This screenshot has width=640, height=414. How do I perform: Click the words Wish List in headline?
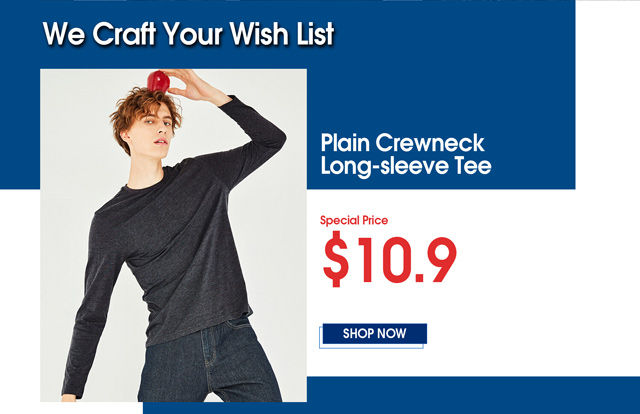(282, 33)
